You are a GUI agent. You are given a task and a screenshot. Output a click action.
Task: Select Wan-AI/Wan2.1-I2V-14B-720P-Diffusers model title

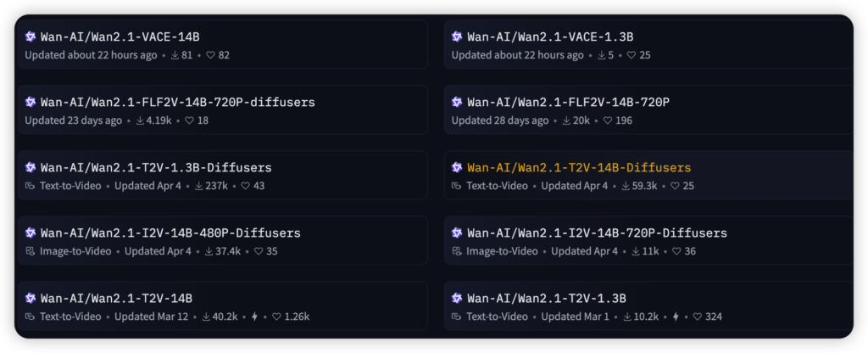[597, 233]
